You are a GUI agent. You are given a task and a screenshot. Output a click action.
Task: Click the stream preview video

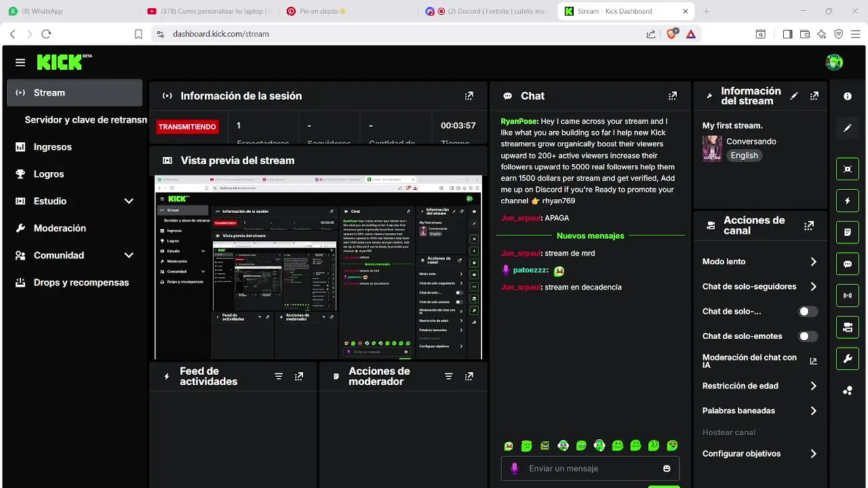click(x=318, y=267)
